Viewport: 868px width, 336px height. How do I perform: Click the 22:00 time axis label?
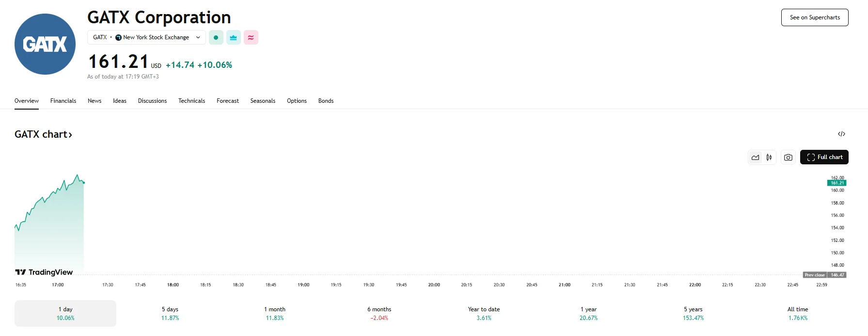pos(695,285)
